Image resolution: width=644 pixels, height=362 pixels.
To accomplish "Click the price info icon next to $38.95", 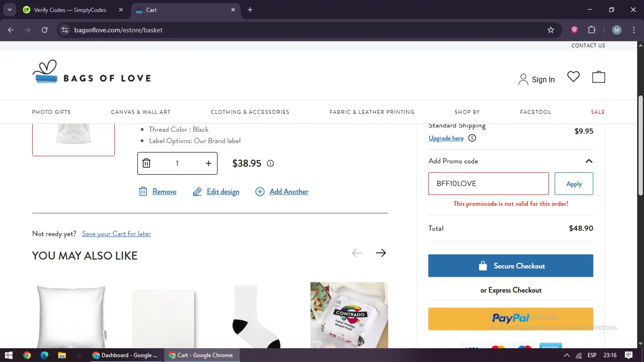I will [270, 163].
